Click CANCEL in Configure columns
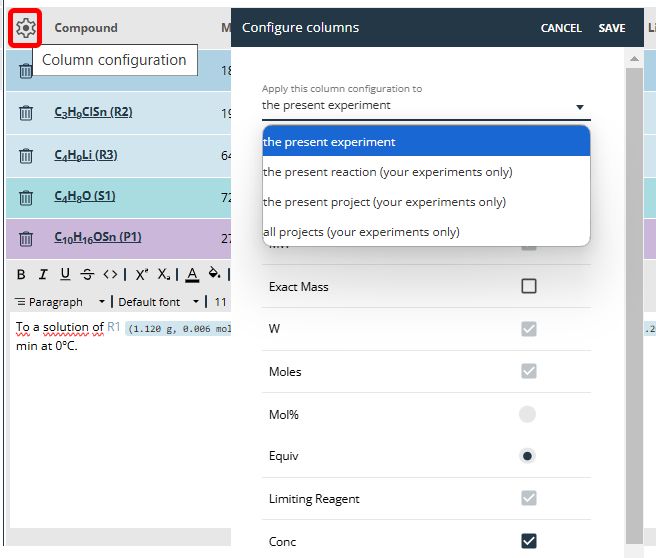Screen dimensions: 656x558 [x=561, y=28]
